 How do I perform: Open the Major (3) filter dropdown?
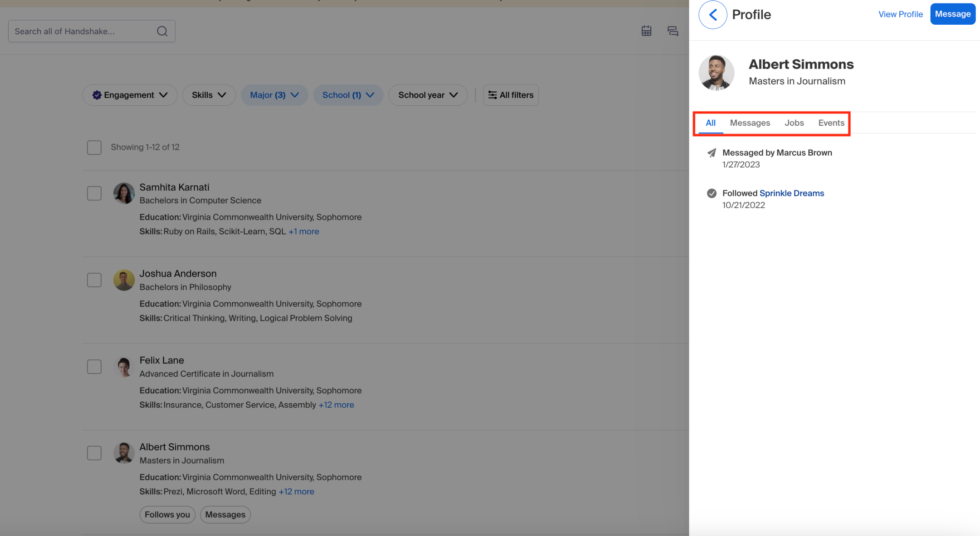pyautogui.click(x=274, y=95)
